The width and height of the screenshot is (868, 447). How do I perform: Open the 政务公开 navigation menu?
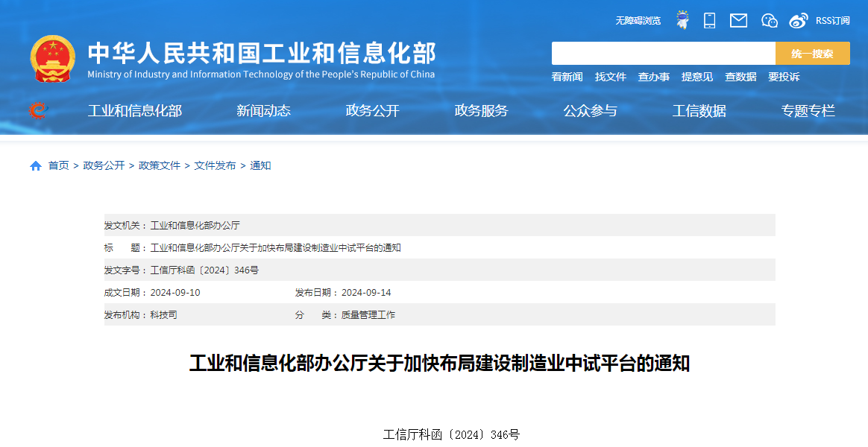372,111
